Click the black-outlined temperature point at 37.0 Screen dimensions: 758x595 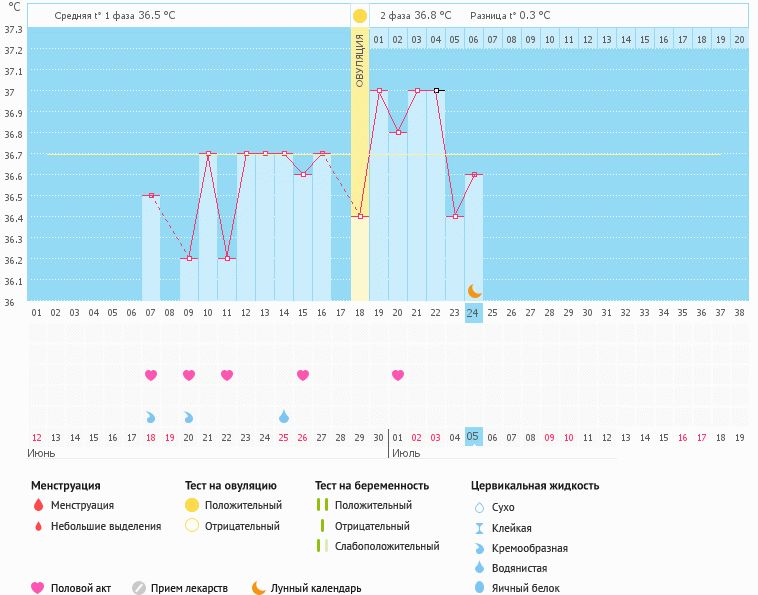436,91
